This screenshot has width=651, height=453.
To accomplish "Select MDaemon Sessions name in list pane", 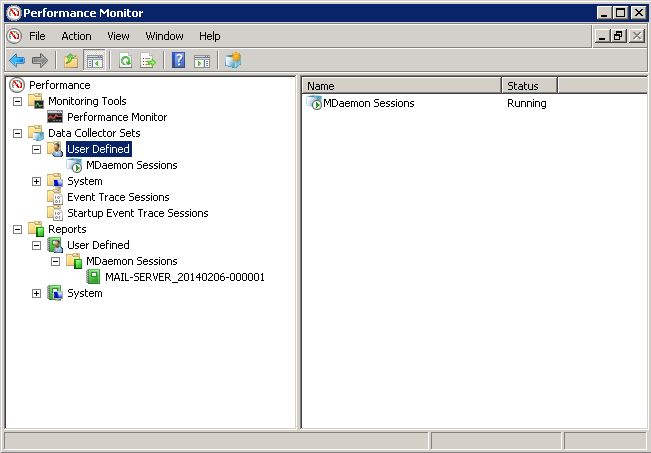I will click(369, 103).
